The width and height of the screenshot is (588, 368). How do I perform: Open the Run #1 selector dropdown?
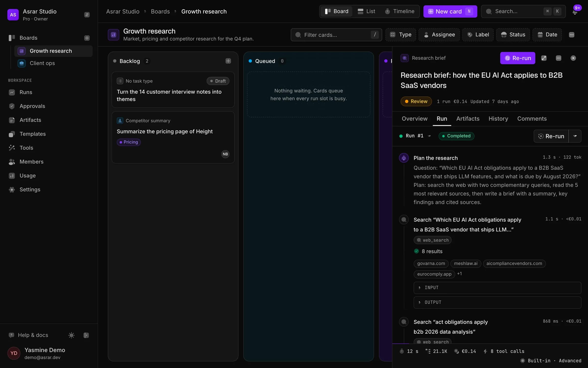(415, 136)
